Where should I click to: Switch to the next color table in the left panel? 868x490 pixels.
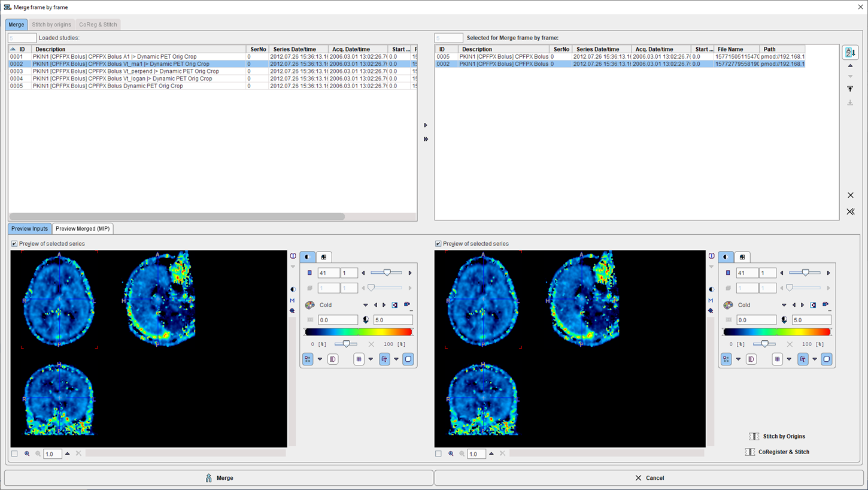click(384, 305)
